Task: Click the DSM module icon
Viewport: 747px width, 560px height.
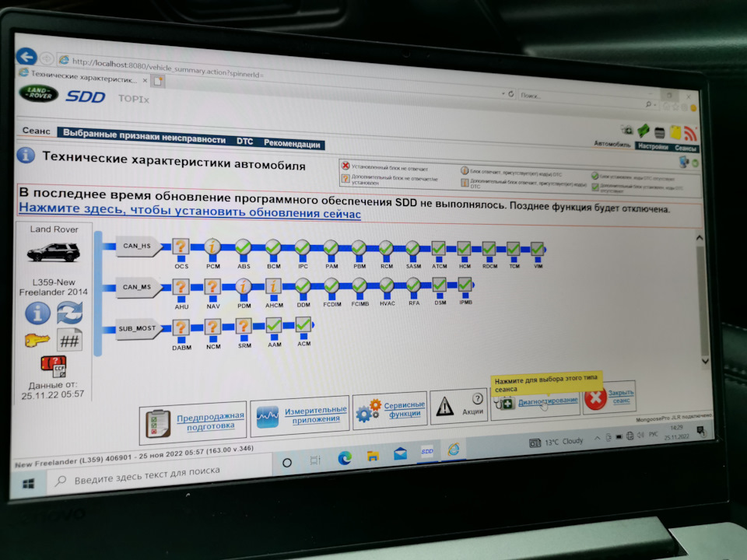Action: point(439,285)
